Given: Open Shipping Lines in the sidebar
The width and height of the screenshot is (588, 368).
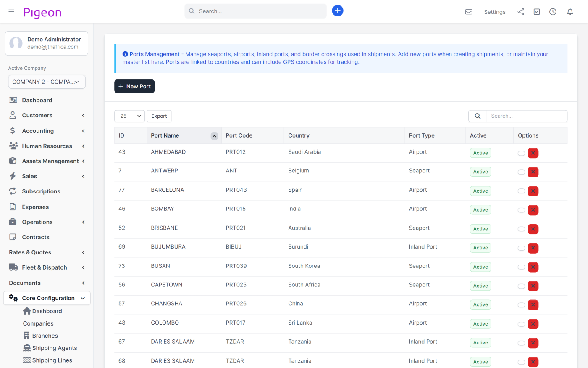Looking at the screenshot, I should tap(47, 360).
